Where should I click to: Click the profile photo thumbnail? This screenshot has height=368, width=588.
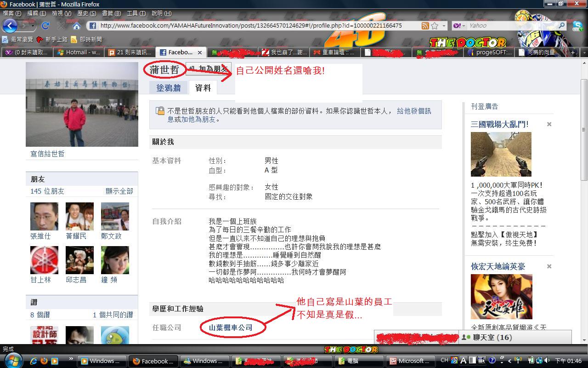click(x=82, y=104)
